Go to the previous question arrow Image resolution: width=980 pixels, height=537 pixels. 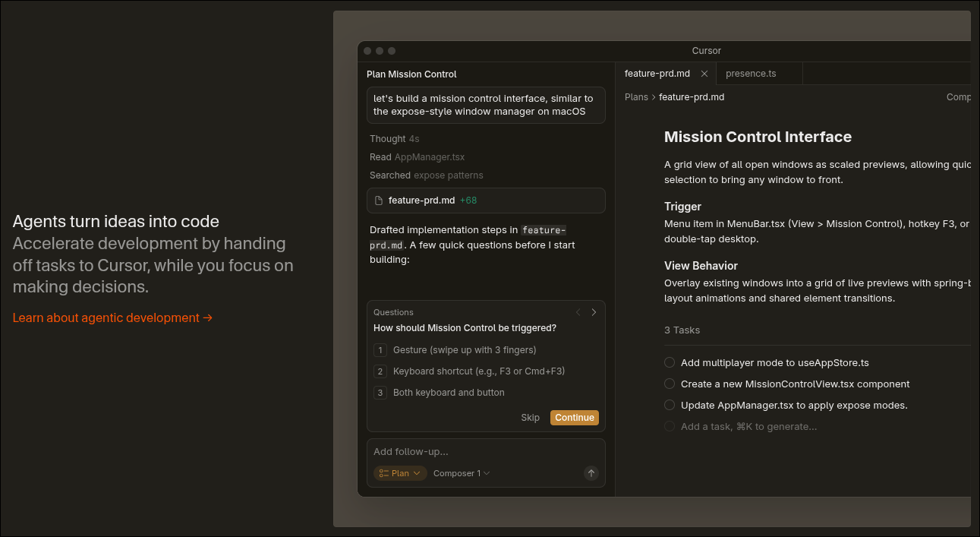[x=578, y=312]
